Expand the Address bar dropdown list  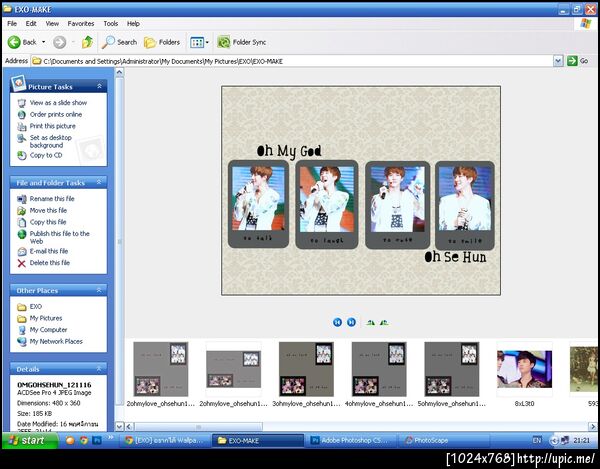pyautogui.click(x=558, y=61)
